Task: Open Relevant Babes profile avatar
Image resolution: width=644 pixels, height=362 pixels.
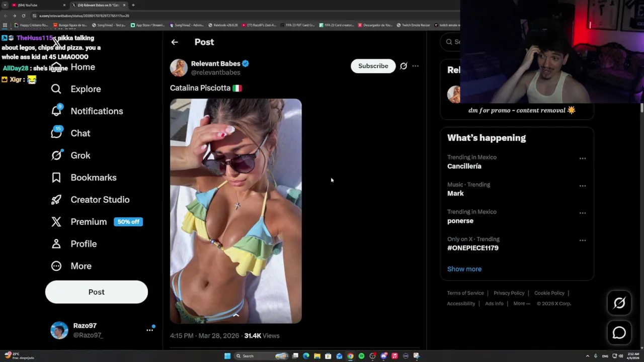Action: click(179, 68)
